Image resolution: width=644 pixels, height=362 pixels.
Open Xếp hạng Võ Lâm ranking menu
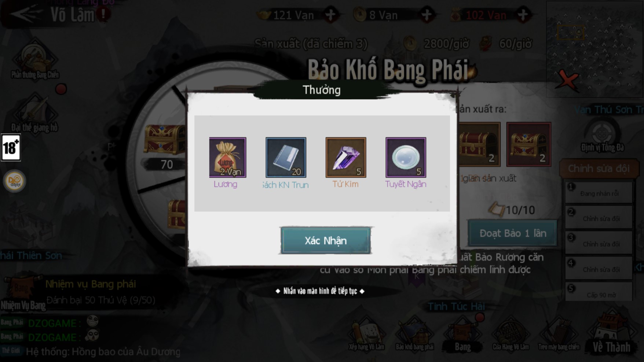point(366,335)
